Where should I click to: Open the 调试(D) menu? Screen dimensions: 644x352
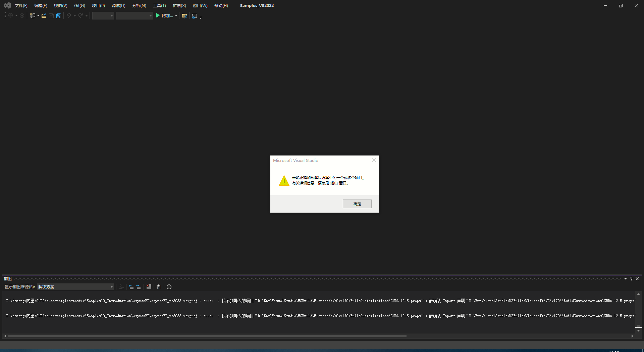(x=118, y=5)
